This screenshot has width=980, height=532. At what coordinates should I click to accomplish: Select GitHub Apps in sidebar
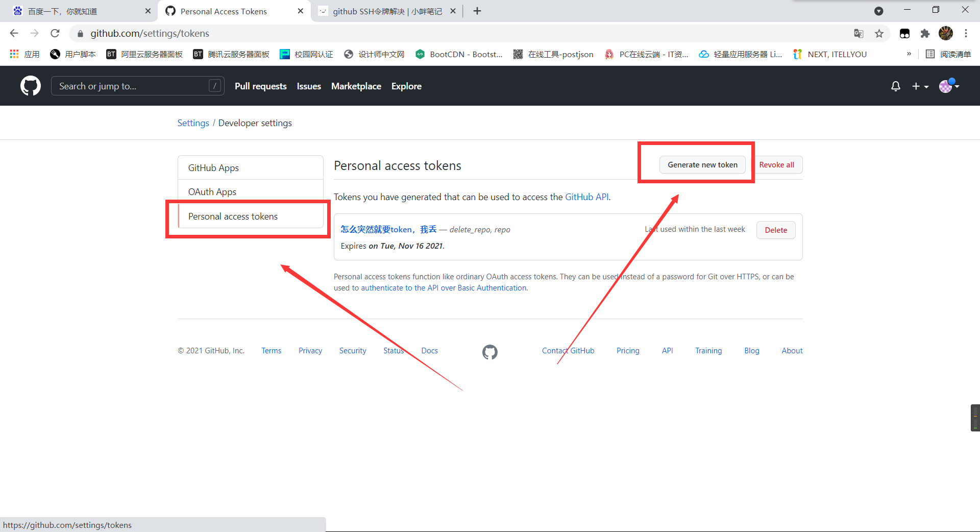(x=251, y=167)
